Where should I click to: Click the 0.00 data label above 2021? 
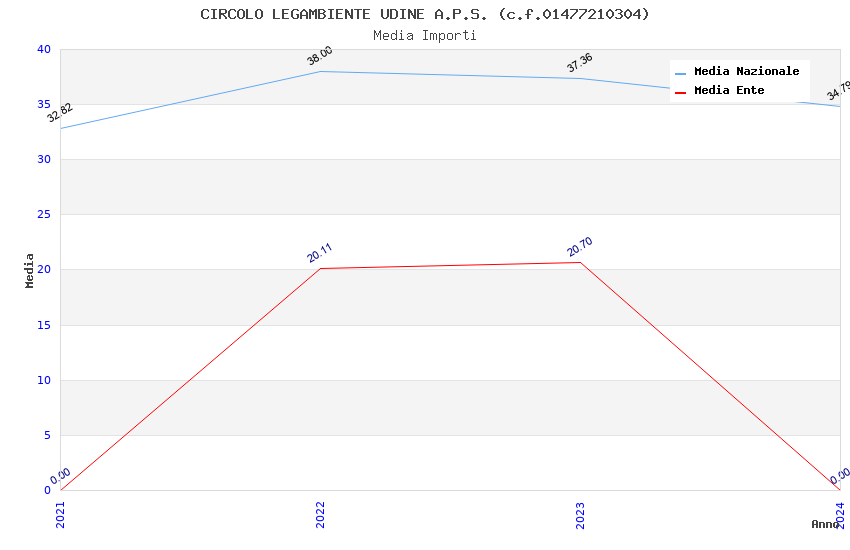[x=60, y=476]
